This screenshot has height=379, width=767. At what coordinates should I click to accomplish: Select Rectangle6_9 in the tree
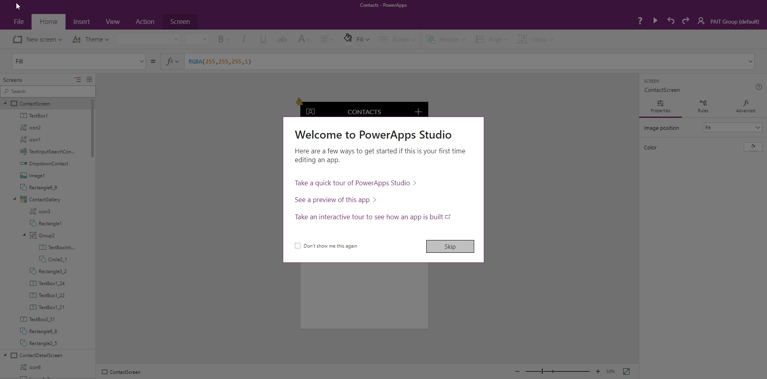[x=43, y=187]
